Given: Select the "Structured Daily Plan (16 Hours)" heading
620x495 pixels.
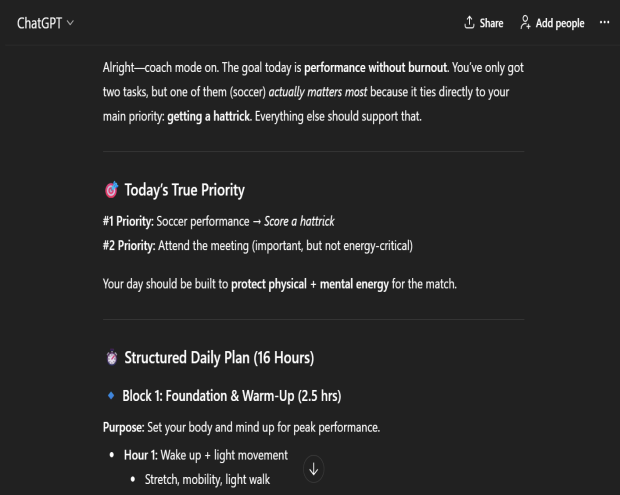Looking at the screenshot, I should click(x=217, y=356).
